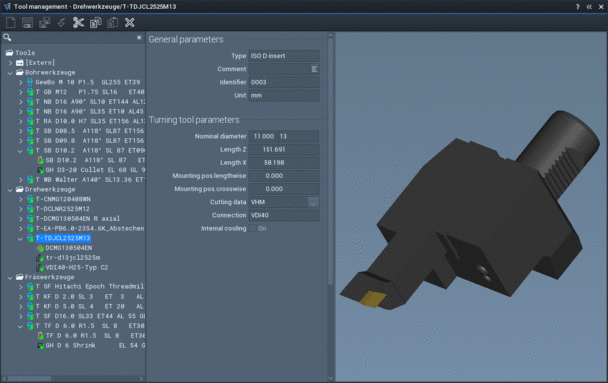Collapse the Fräswerkzeuge folder

[10, 277]
